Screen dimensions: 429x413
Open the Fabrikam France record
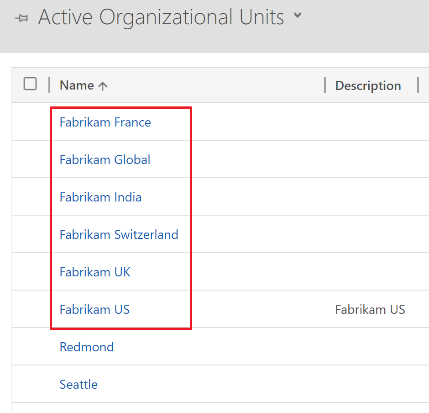pos(105,122)
